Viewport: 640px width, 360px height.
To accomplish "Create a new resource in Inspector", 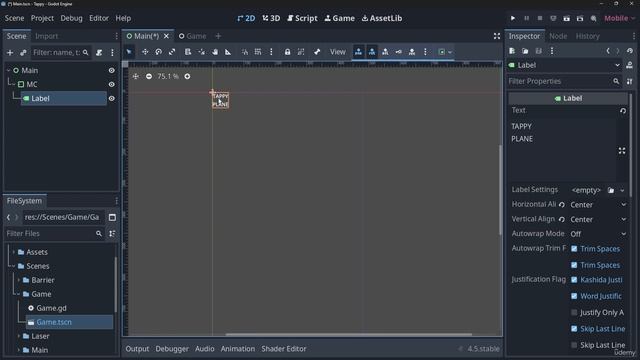I will [x=512, y=51].
